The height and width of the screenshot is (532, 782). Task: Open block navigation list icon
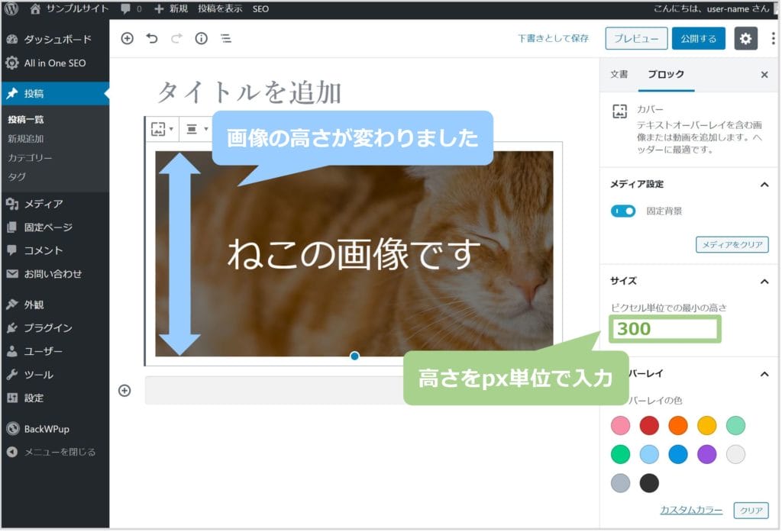coord(226,38)
